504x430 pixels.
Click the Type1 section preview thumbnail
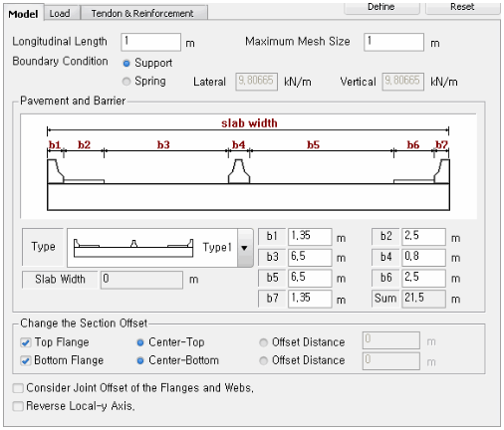[133, 248]
